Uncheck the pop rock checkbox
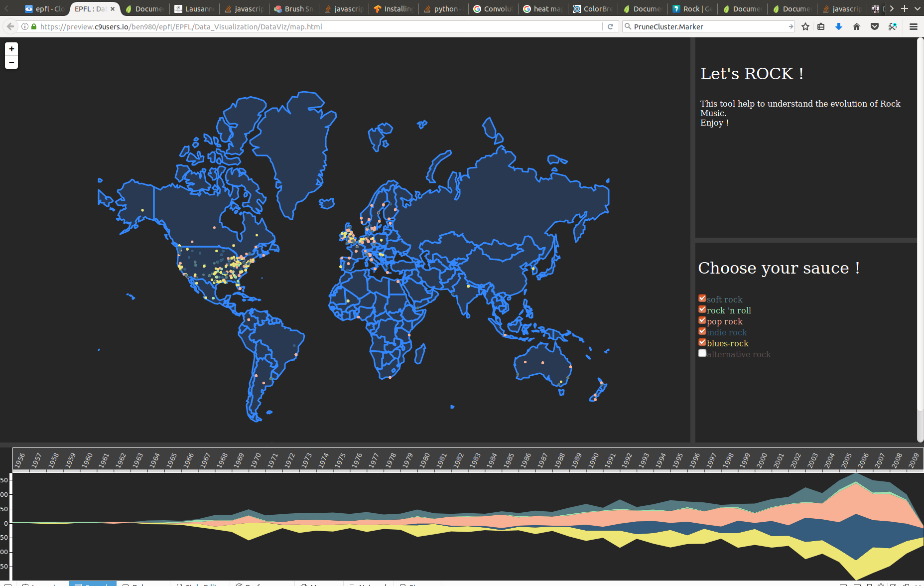Viewport: 924px width, 586px height. tap(702, 320)
